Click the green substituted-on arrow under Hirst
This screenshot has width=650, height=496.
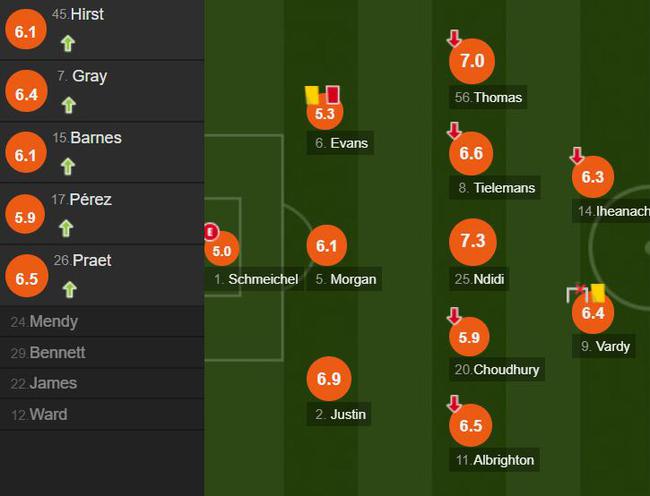68,43
